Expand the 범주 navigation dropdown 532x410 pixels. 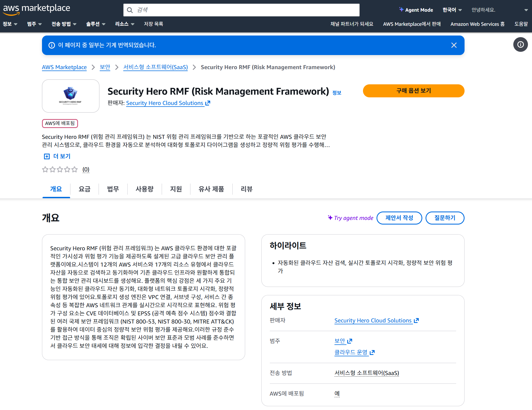coord(34,24)
